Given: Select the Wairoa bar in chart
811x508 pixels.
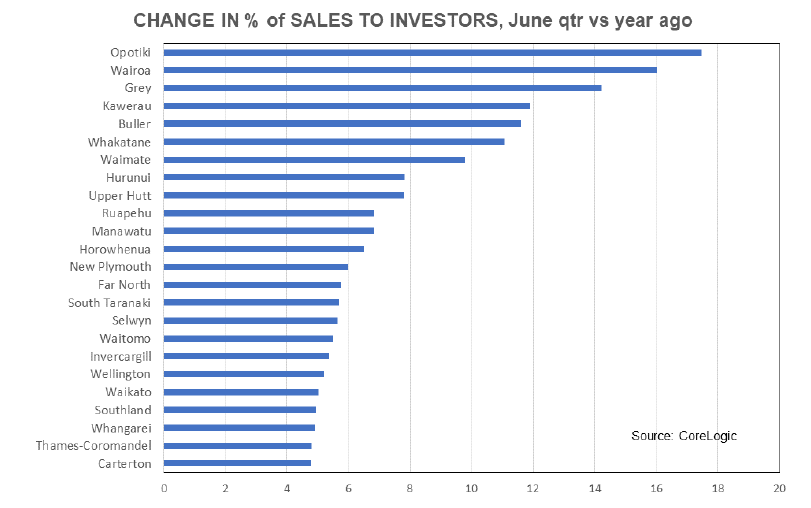Looking at the screenshot, I should pyautogui.click(x=409, y=70).
